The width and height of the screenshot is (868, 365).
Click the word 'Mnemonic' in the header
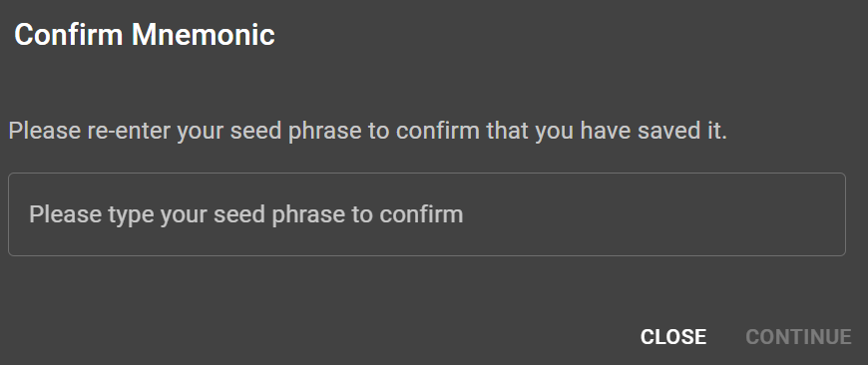point(204,35)
